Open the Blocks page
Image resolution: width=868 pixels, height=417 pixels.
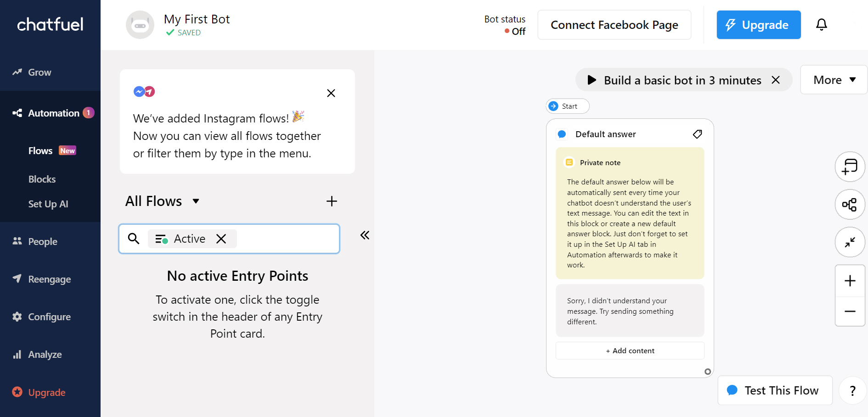pos(42,179)
